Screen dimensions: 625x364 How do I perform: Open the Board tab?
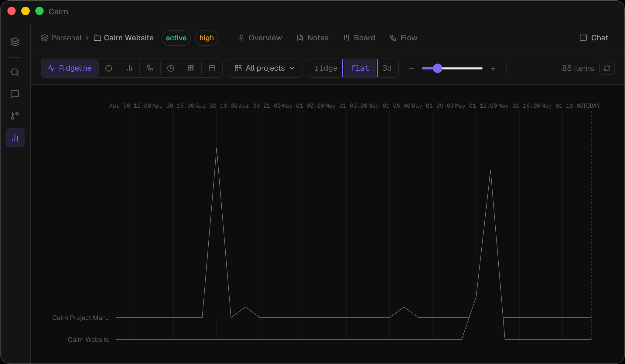point(359,38)
